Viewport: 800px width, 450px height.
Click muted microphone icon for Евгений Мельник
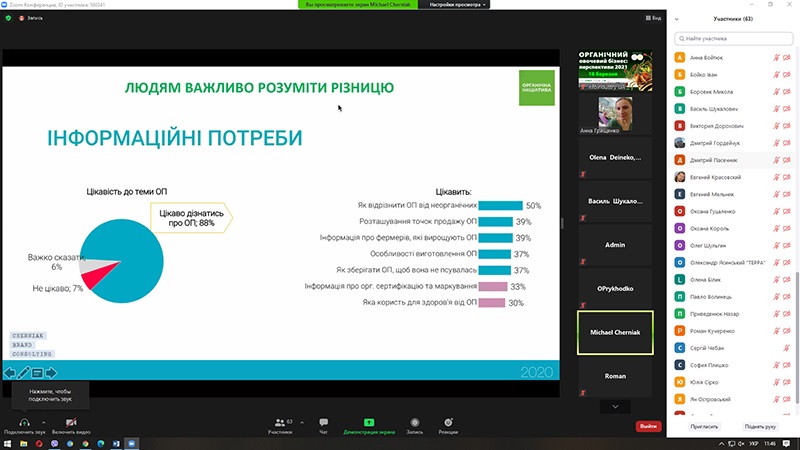click(x=776, y=194)
